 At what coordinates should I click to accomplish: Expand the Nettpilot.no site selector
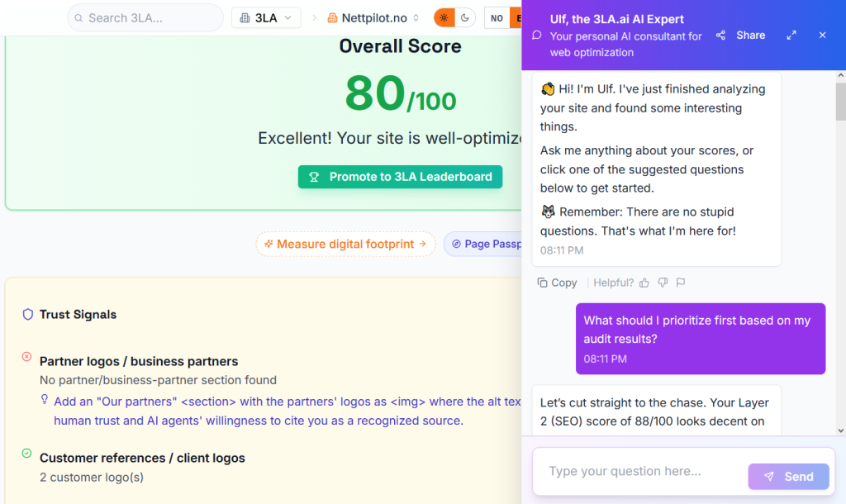coord(373,18)
